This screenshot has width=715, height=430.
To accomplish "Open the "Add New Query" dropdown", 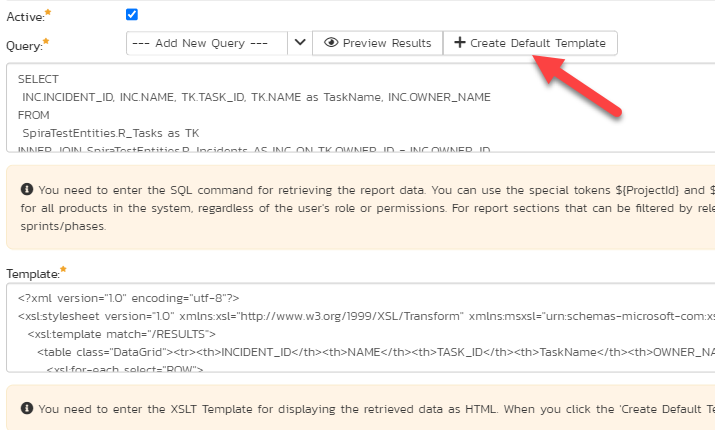I will [x=207, y=43].
